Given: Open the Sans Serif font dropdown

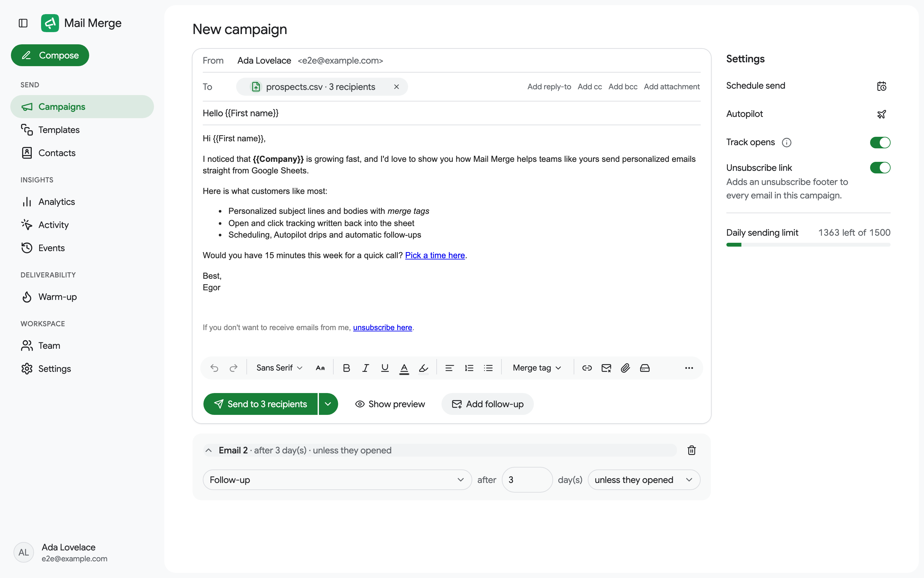Looking at the screenshot, I should point(279,368).
